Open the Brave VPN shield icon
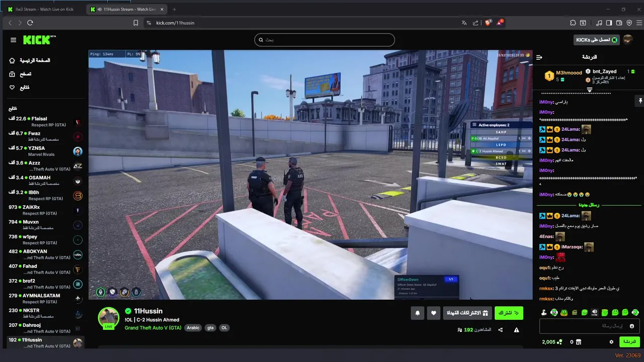The image size is (644, 362). [x=629, y=23]
